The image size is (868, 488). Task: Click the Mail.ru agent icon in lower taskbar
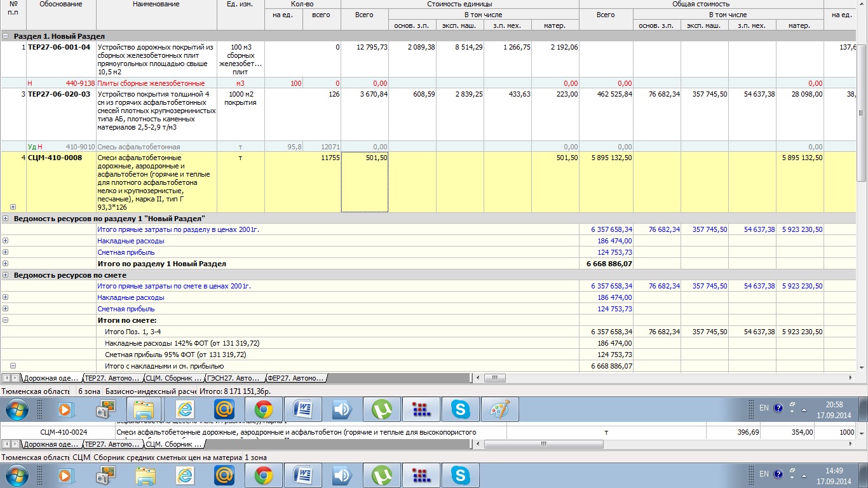(x=224, y=475)
